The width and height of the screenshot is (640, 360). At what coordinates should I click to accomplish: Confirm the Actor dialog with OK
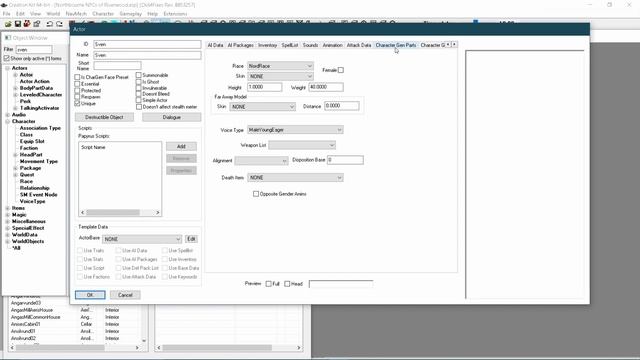90,295
